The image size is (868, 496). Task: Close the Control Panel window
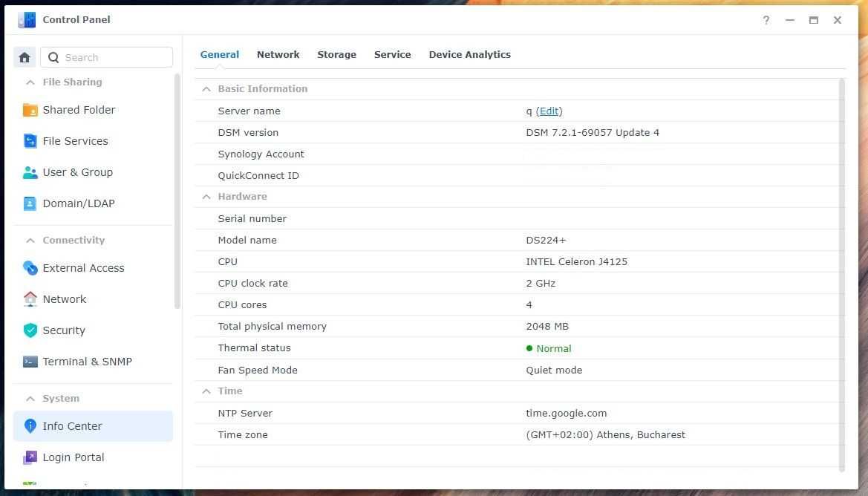pyautogui.click(x=838, y=20)
